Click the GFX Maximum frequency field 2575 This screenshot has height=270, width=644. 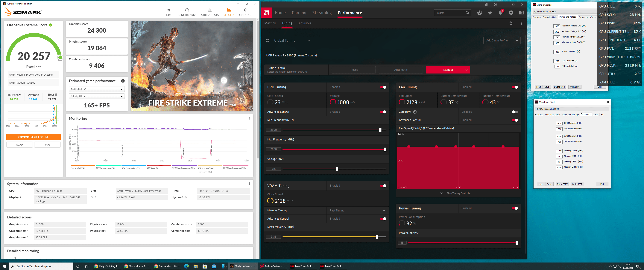(x=559, y=124)
